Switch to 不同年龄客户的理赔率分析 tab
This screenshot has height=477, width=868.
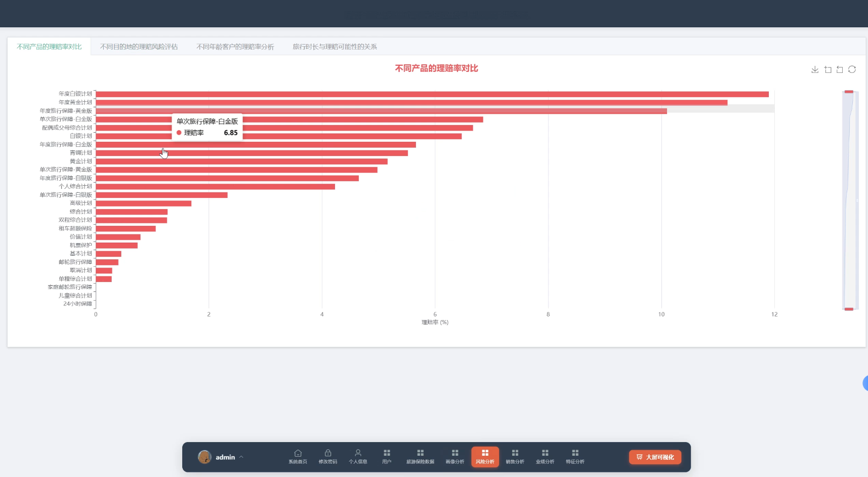pos(235,47)
